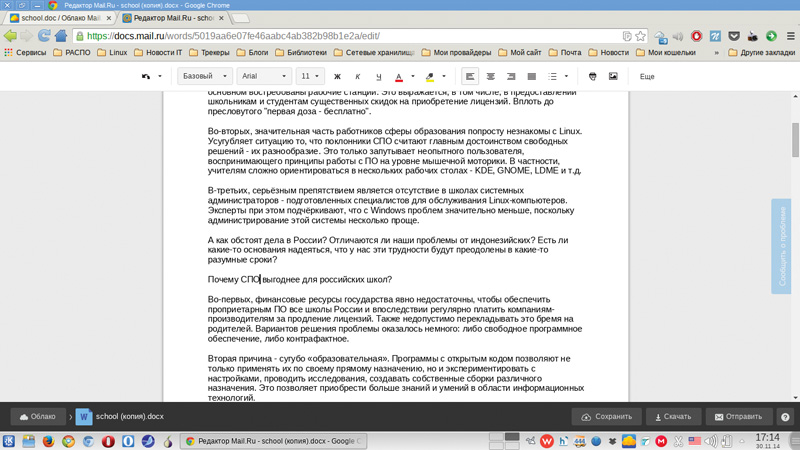Viewport: 800px width, 450px height.
Task: Go to browser home page
Action: 61,36
